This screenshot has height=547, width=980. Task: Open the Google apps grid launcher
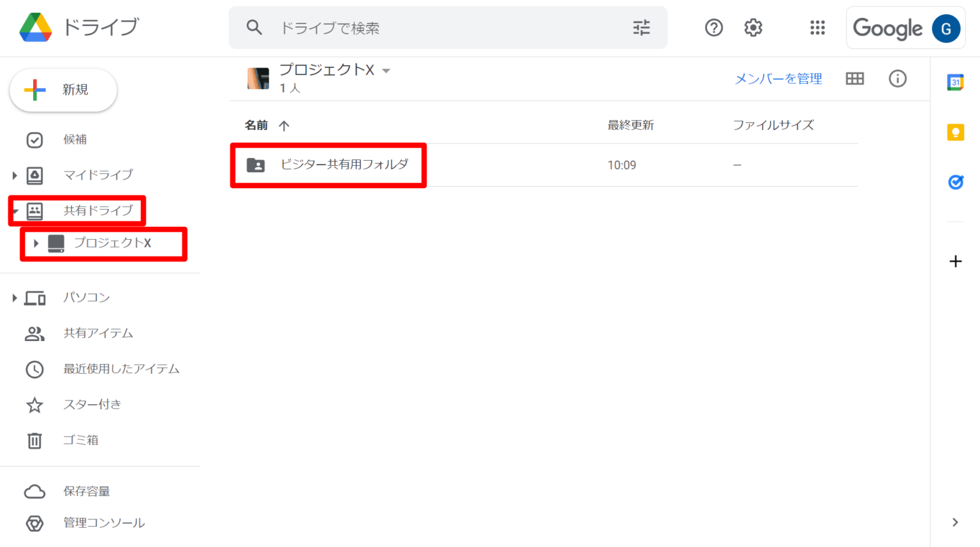[817, 27]
